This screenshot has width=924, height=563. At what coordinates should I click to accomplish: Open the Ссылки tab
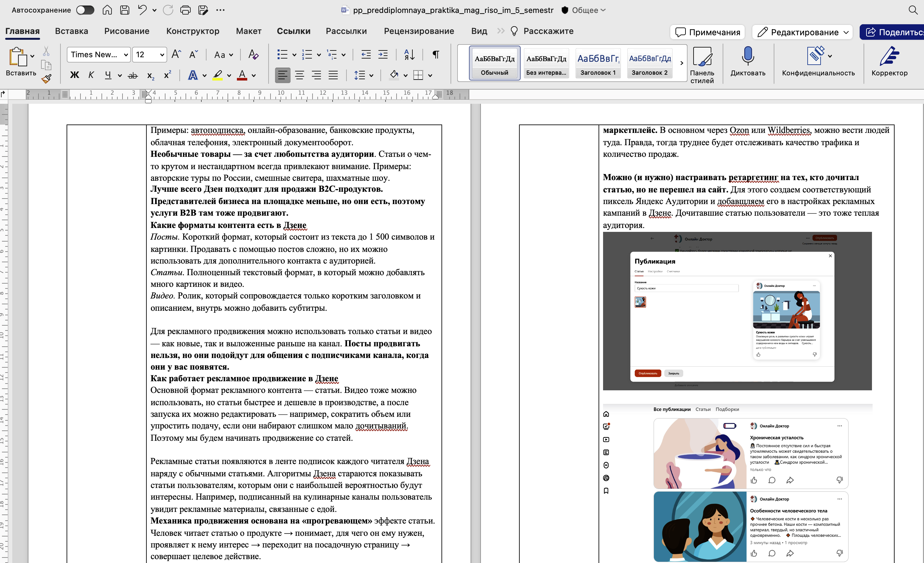(294, 31)
